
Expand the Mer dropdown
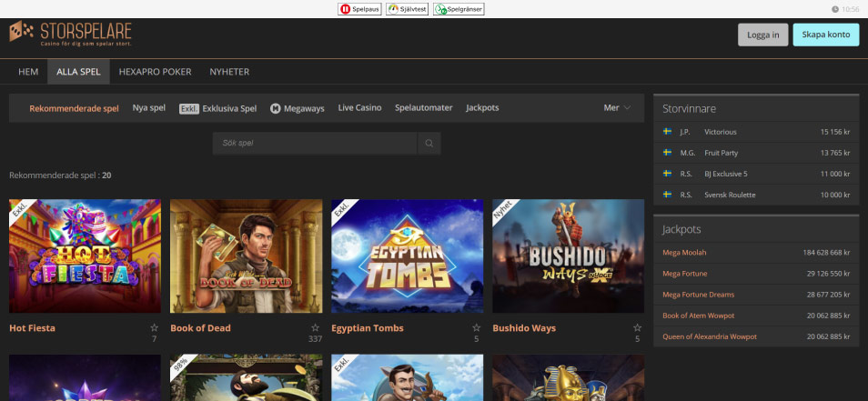pos(617,108)
